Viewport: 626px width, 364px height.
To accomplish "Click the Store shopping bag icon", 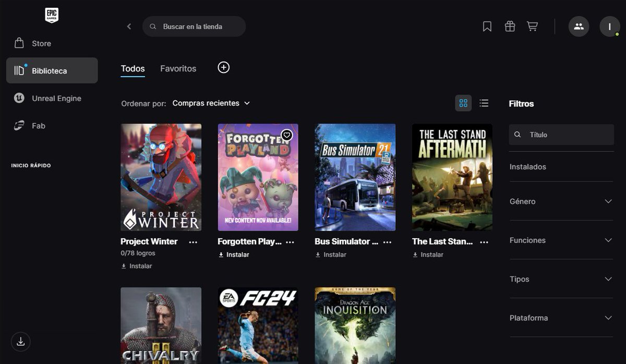I will [19, 43].
